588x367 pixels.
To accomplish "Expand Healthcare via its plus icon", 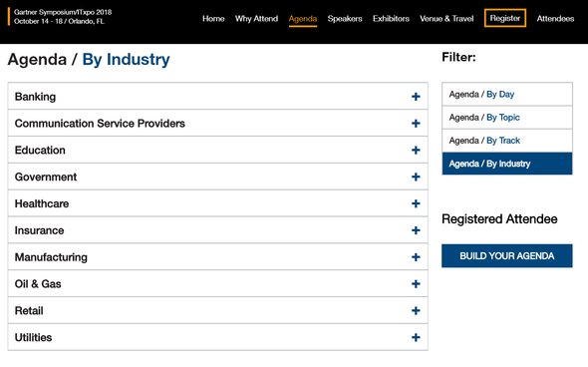I will coord(416,203).
